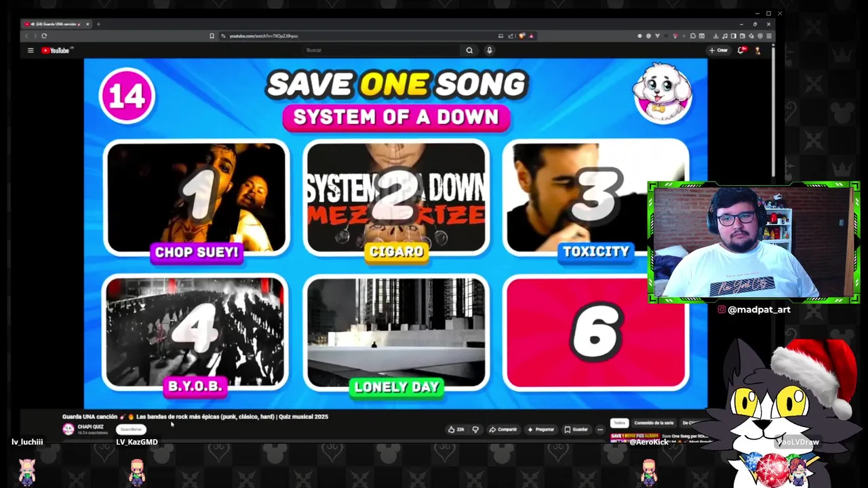Close the Guarda UNA canción browser tab
Screen dimensions: 868x488
tap(87, 24)
